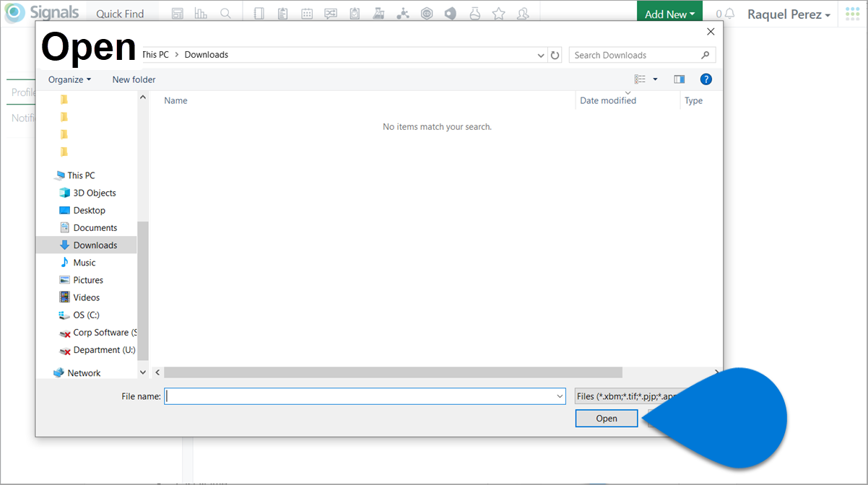This screenshot has width=868, height=485.
Task: Open the Add New dropdown in Signals
Action: [669, 14]
